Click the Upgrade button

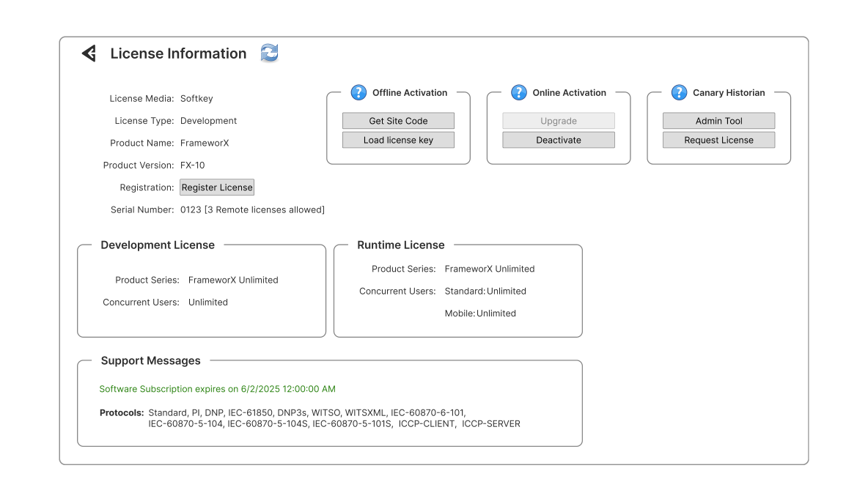click(x=559, y=121)
